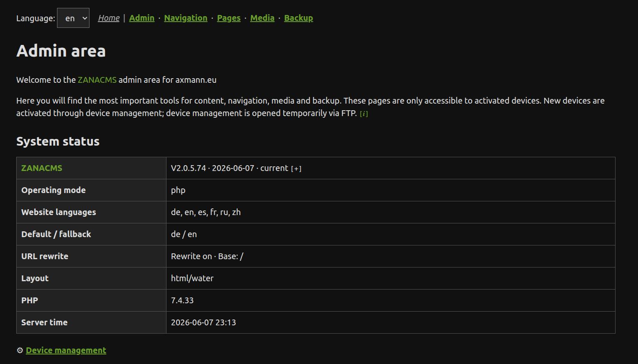
Task: Click the Layout row label
Action: [x=35, y=278]
